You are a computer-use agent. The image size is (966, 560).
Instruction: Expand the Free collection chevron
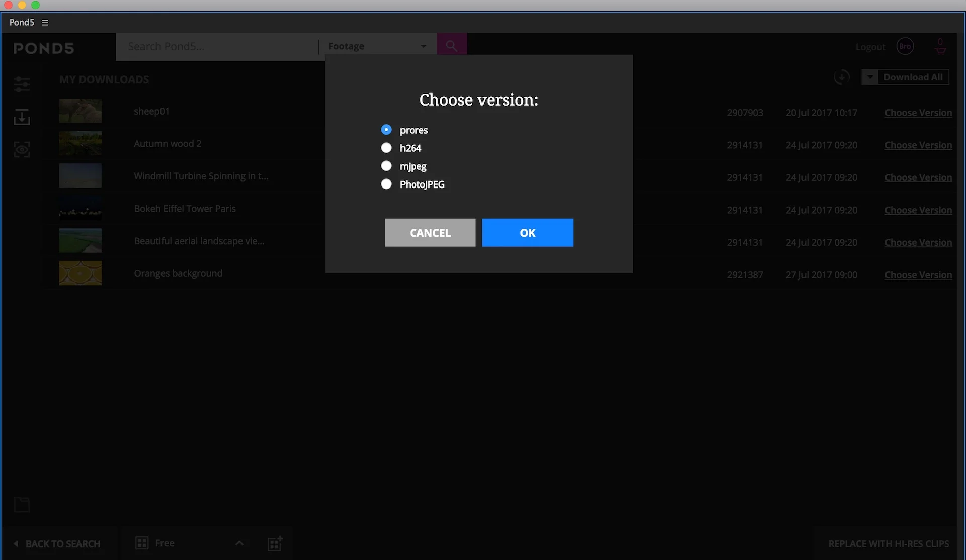239,543
